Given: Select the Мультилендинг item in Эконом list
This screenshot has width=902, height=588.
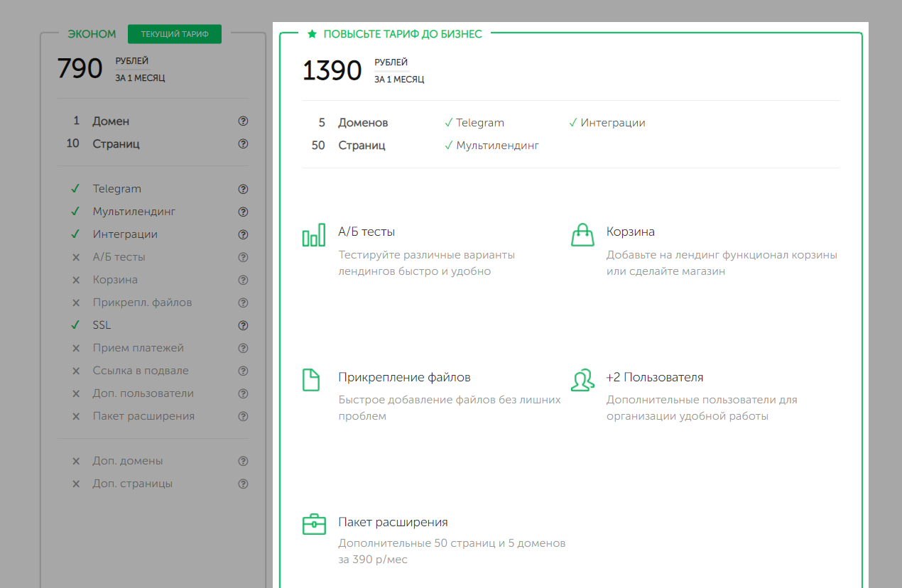Looking at the screenshot, I should coord(134,212).
